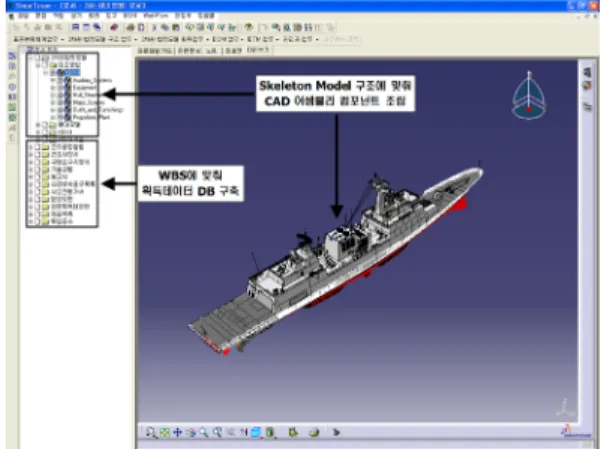The height and width of the screenshot is (449, 601).
Task: Tick the checkbox beside Equipment
Action: coord(60,87)
